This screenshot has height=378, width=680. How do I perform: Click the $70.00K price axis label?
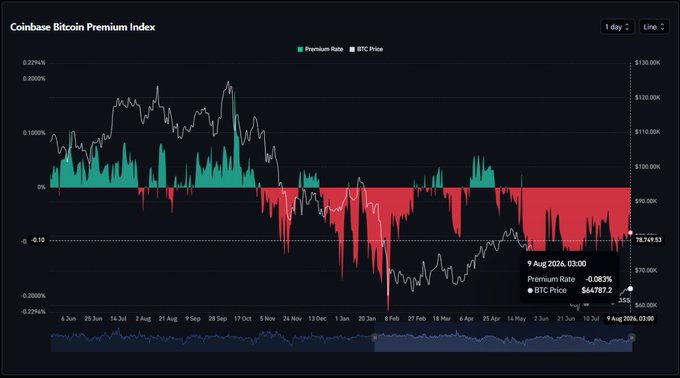pyautogui.click(x=646, y=270)
